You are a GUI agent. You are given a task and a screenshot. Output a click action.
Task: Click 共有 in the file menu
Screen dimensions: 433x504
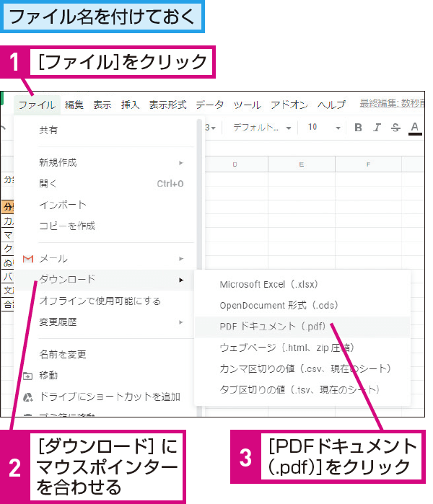click(48, 131)
